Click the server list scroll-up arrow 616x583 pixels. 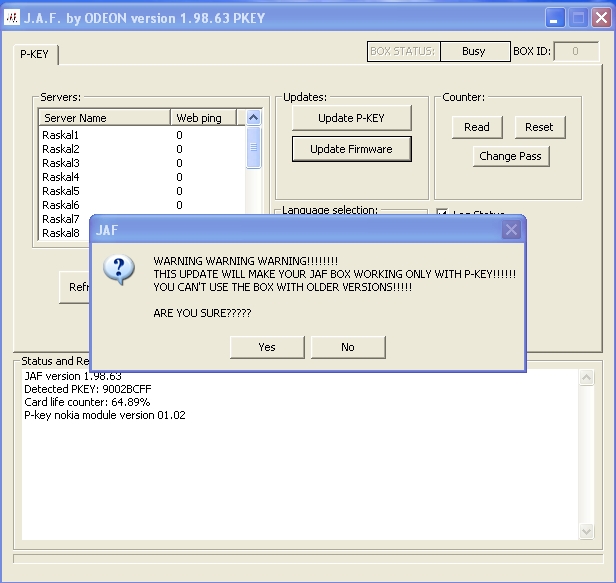pos(253,117)
